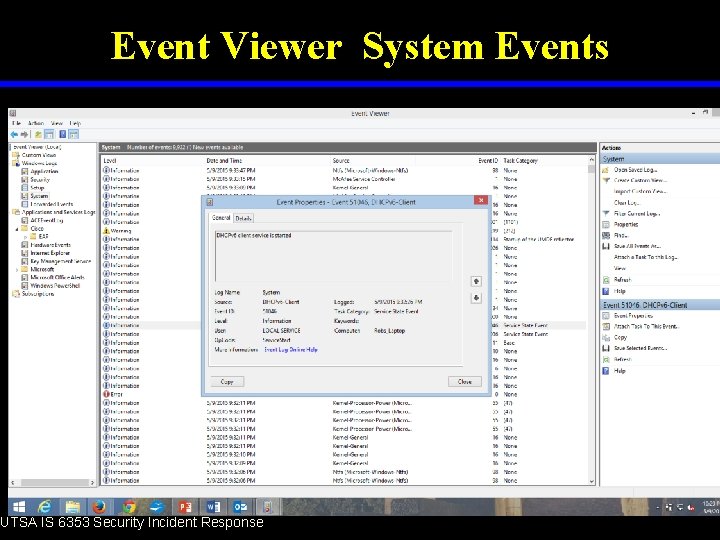Click the Up one level folder toolbar icon

pyautogui.click(x=38, y=135)
